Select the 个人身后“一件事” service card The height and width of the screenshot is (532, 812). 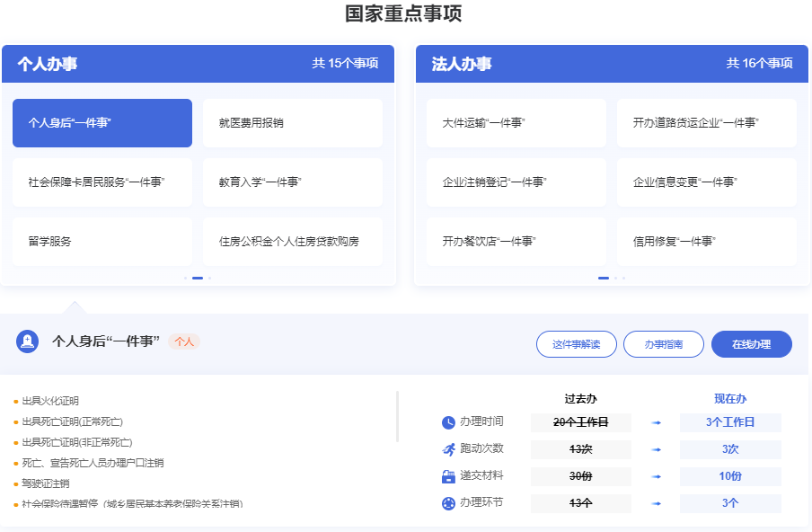click(x=102, y=123)
